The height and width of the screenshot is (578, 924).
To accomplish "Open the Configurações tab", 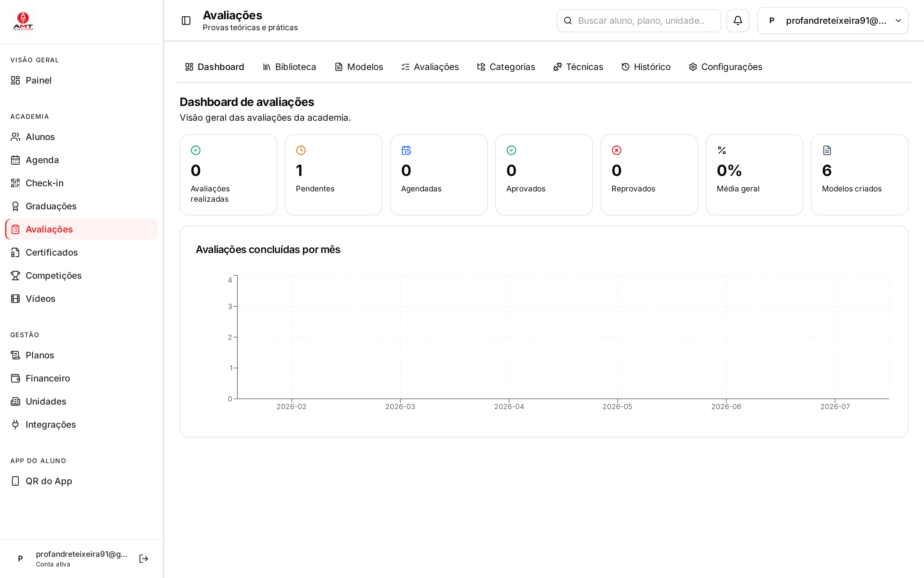I will [725, 67].
